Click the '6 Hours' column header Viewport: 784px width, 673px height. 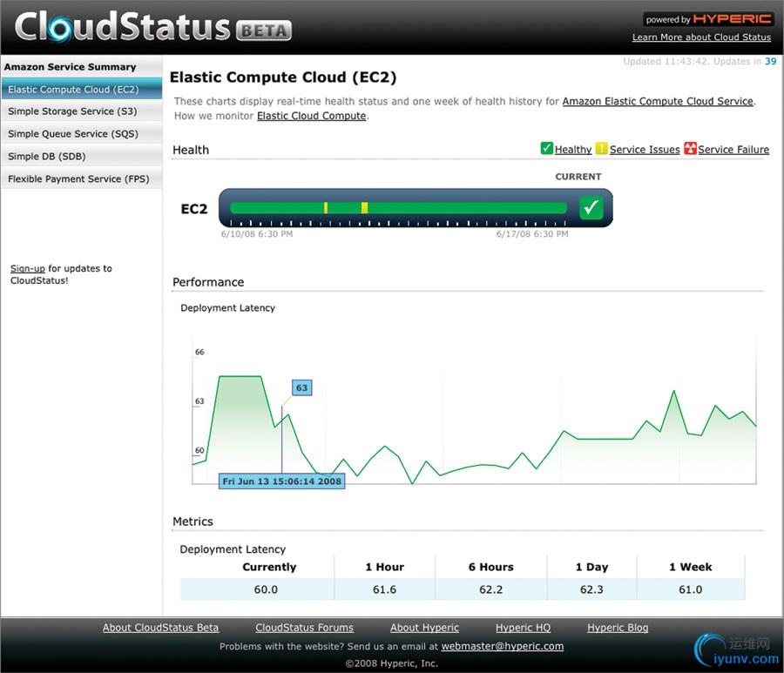tap(490, 567)
